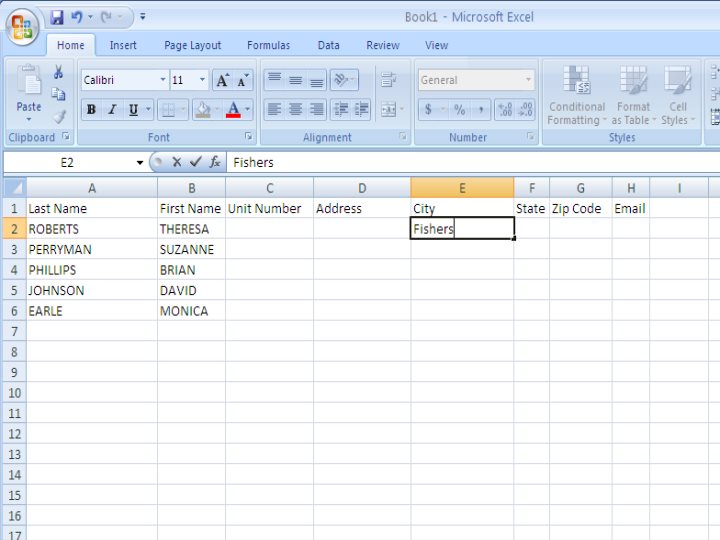Click the formula bar showing Fishers
This screenshot has height=540, width=720.
point(473,162)
